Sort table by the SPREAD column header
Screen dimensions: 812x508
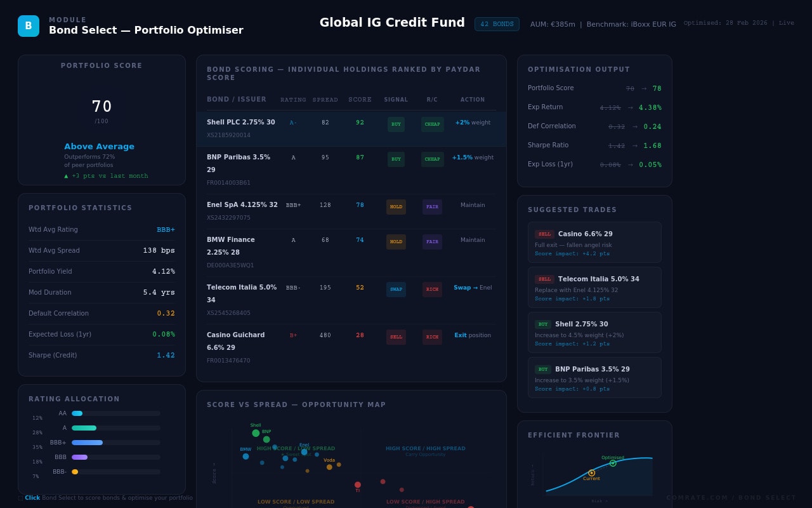pos(325,100)
